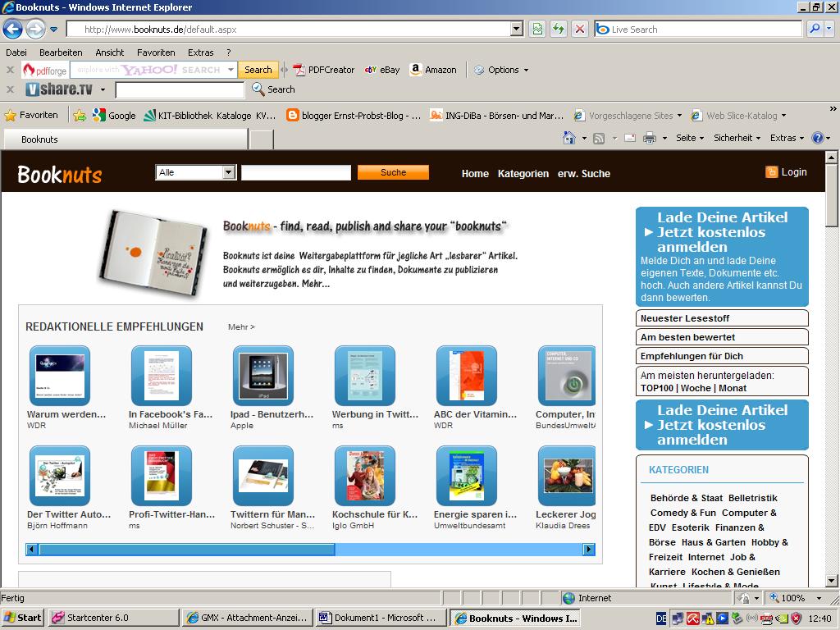Click the add-to-favorites-bar star icon
This screenshot has width=840, height=630.
click(x=80, y=115)
